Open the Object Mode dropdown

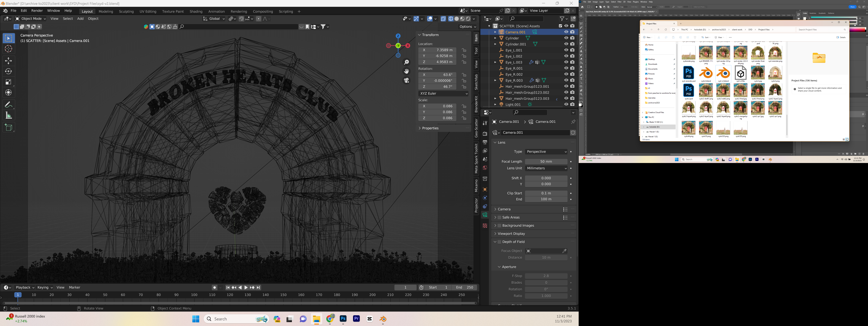31,19
